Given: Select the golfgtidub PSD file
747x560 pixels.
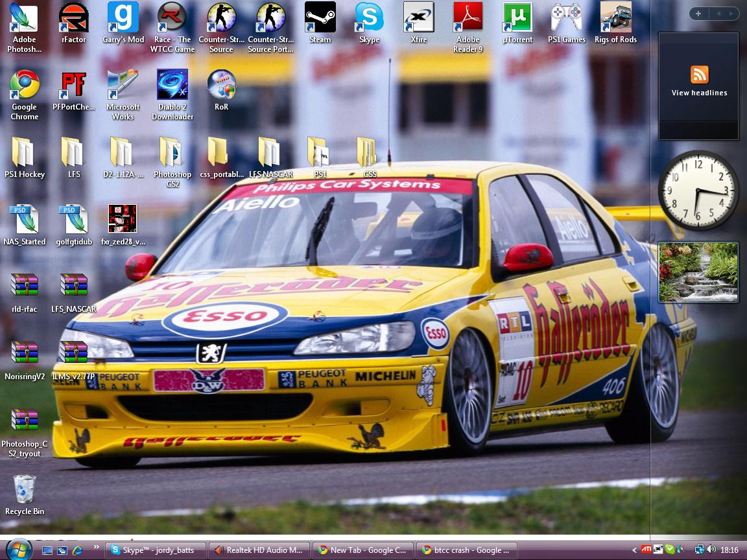Looking at the screenshot, I should tap(74, 226).
